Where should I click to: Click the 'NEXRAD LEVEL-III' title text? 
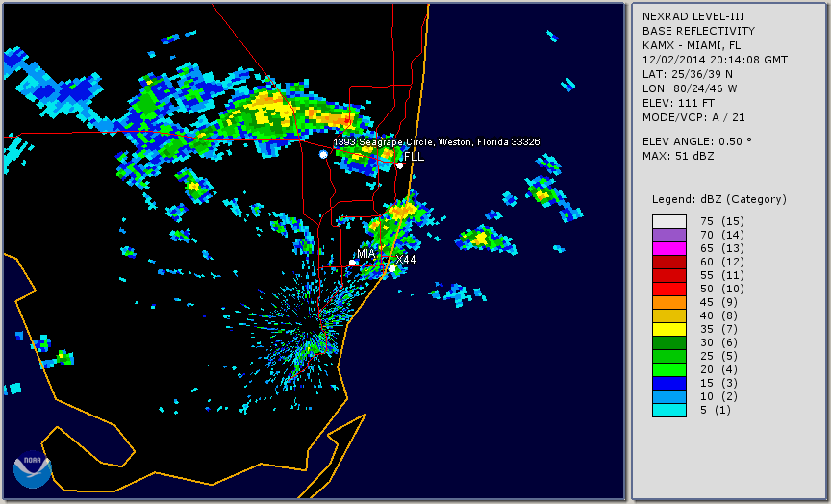pos(694,16)
